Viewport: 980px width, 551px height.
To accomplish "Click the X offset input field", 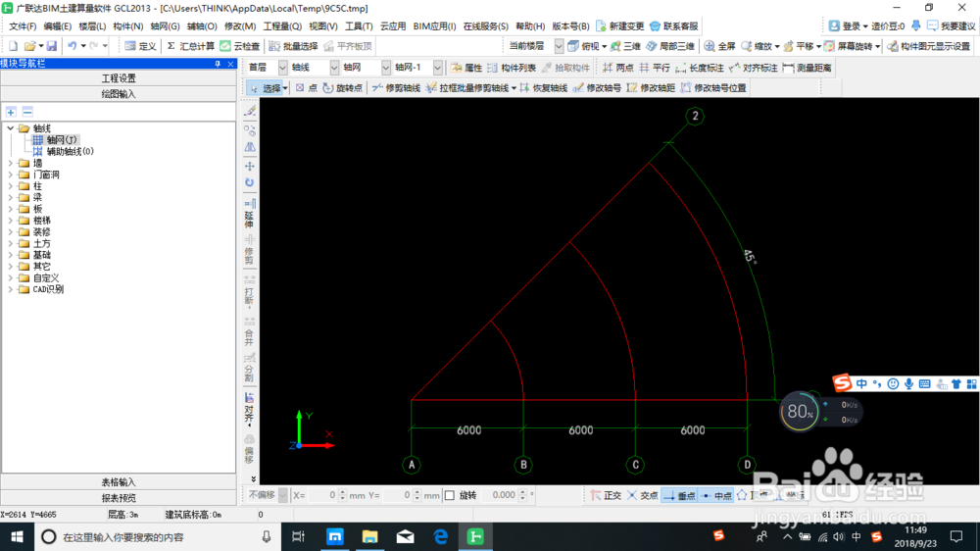I will pos(323,495).
